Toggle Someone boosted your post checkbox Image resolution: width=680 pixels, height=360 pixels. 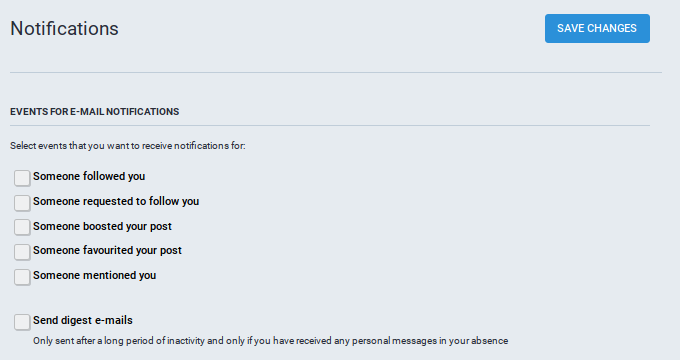(x=22, y=227)
